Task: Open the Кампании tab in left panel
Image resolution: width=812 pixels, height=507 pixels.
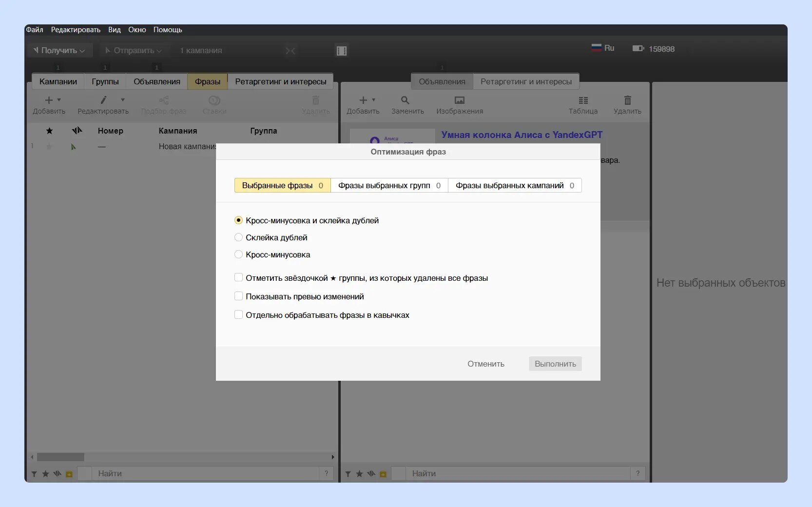Action: pyautogui.click(x=58, y=81)
